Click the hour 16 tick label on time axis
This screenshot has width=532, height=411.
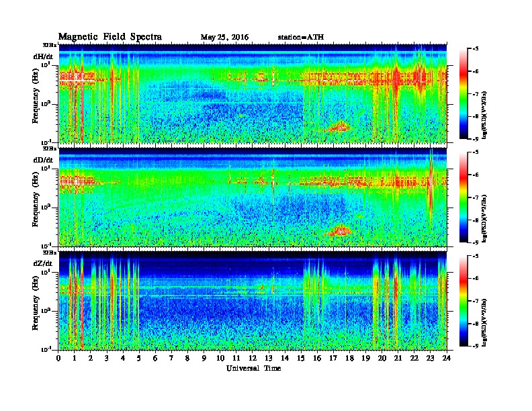pyautogui.click(x=317, y=358)
